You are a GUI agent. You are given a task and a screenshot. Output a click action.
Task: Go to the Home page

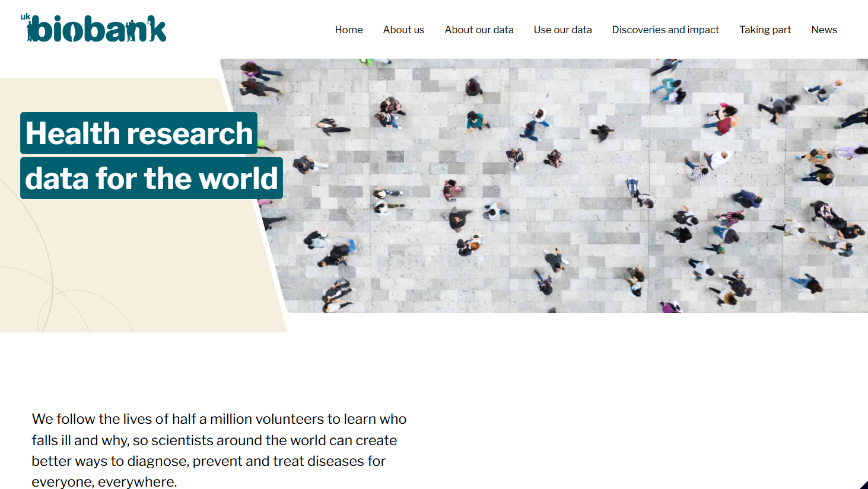pyautogui.click(x=348, y=30)
